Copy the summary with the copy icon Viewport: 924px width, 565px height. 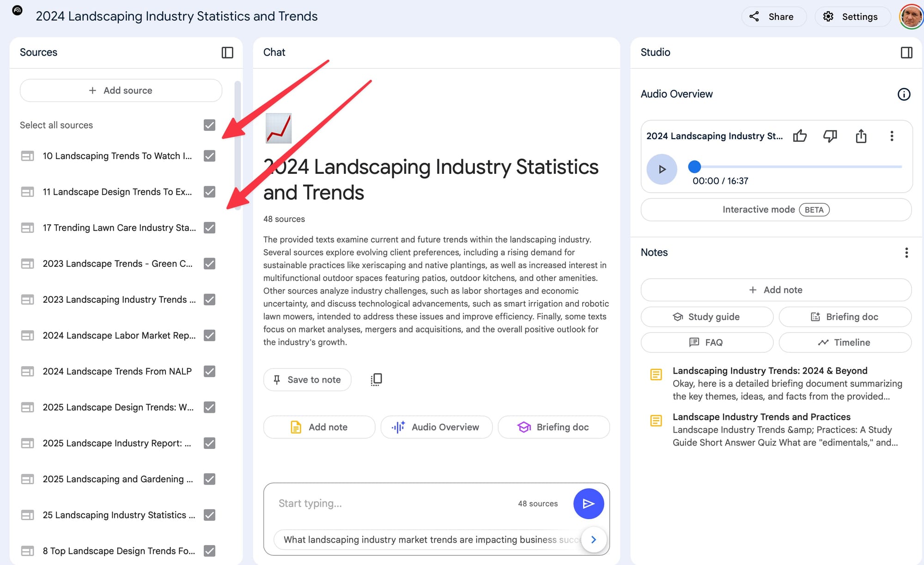click(x=376, y=380)
